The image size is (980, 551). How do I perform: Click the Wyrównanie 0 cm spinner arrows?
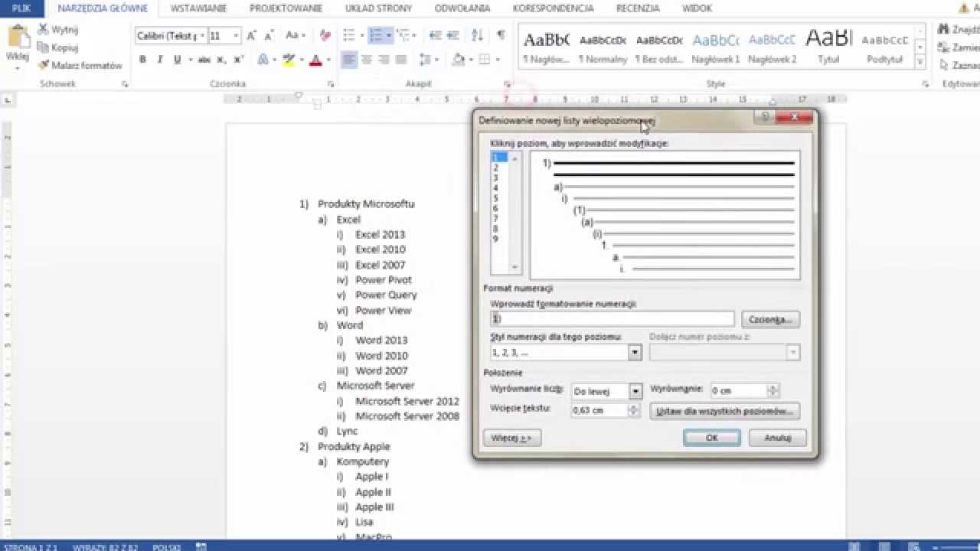(773, 390)
